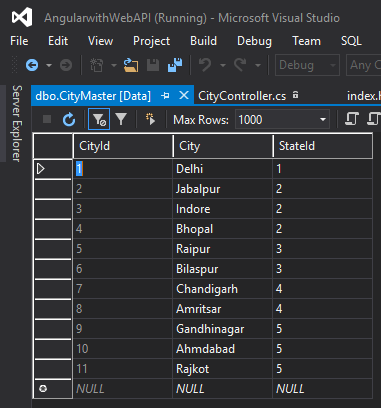Click the selected CityId cell with value 1

tap(123, 169)
